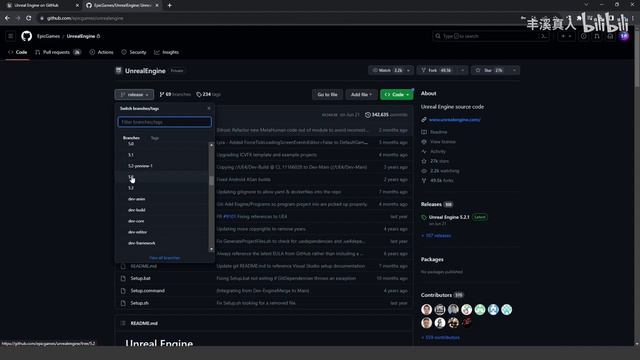This screenshot has width=640, height=360.
Task: Expand the Star lists arrow
Action: point(514,70)
